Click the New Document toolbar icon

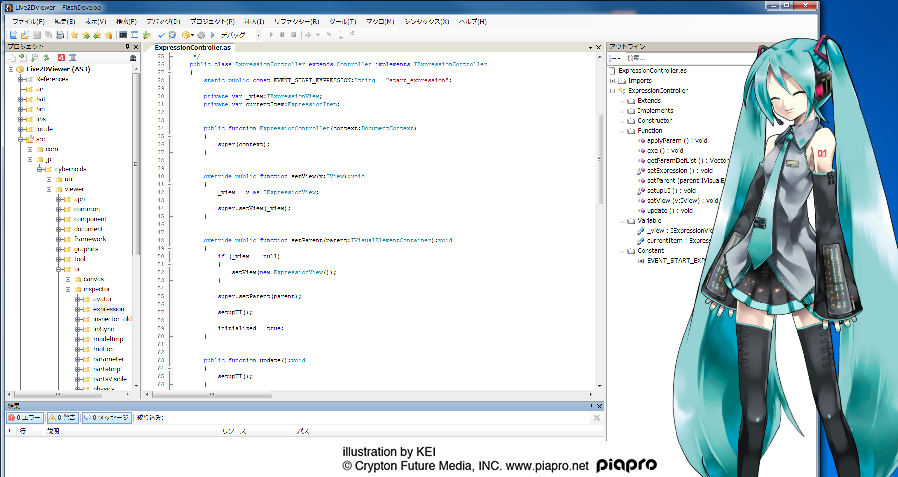(x=13, y=35)
